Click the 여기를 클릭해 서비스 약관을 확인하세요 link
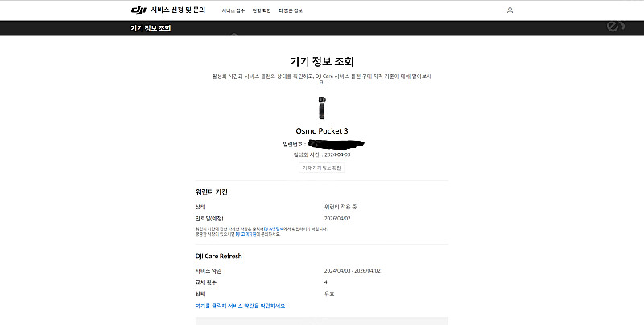 point(240,306)
